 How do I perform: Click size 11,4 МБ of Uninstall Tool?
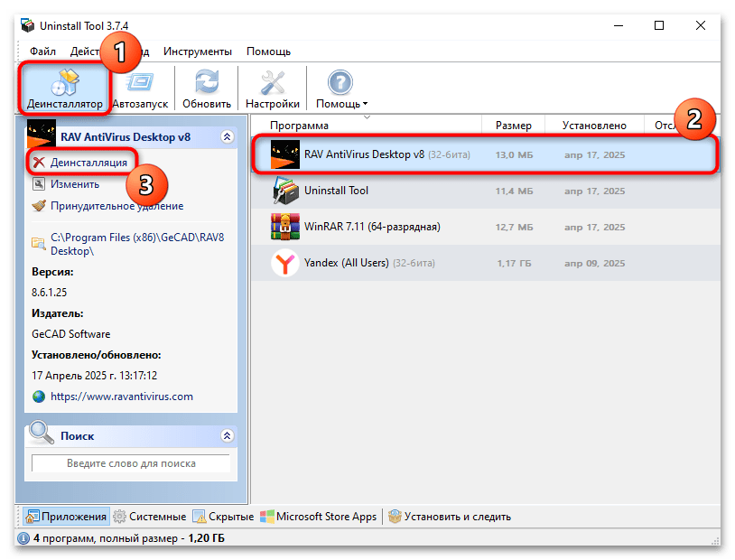click(x=514, y=191)
